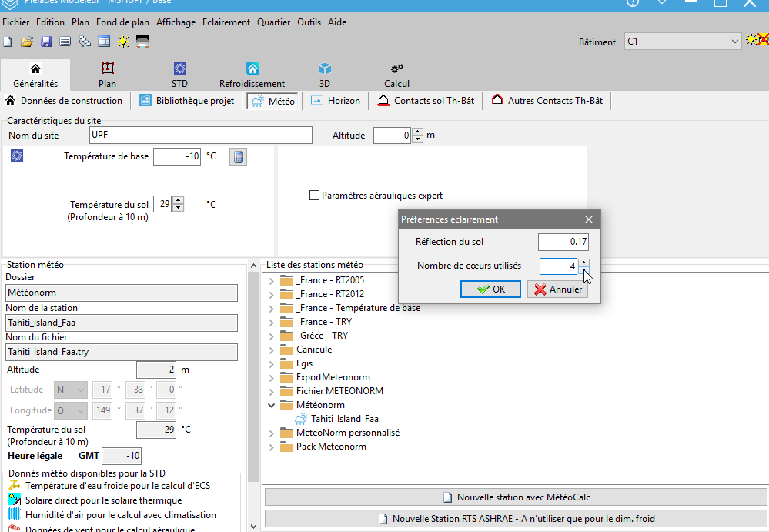Screen dimensions: 769x532
Task: Click Nouvelle Station RTS ASHRAE button
Action: 516,519
